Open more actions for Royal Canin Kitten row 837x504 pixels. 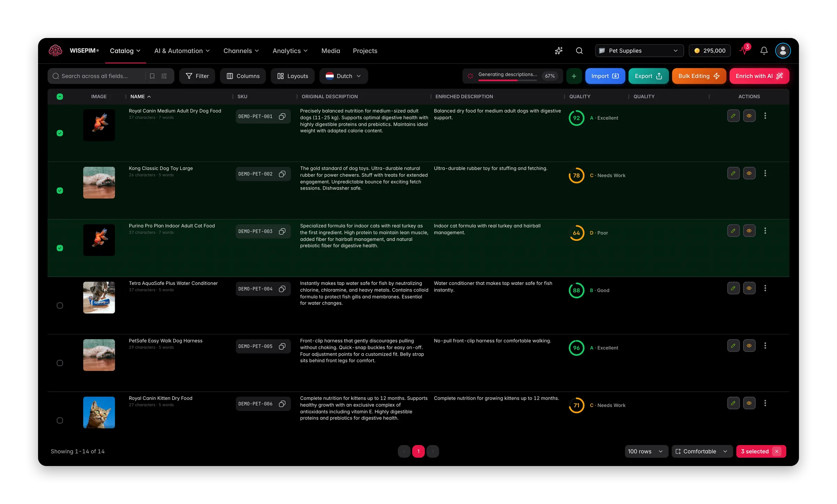pos(765,403)
